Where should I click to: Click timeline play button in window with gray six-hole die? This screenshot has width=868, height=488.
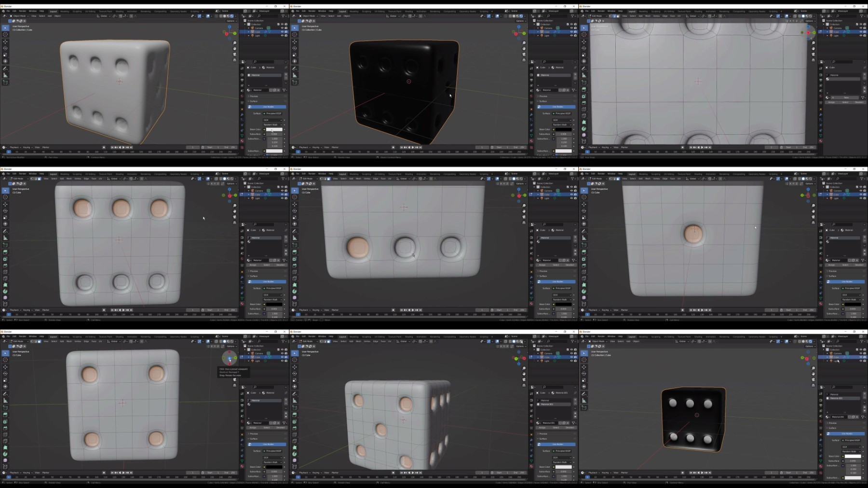[123, 147]
